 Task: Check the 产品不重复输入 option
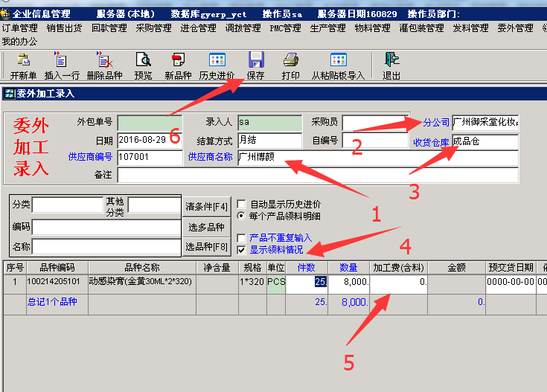coord(241,238)
